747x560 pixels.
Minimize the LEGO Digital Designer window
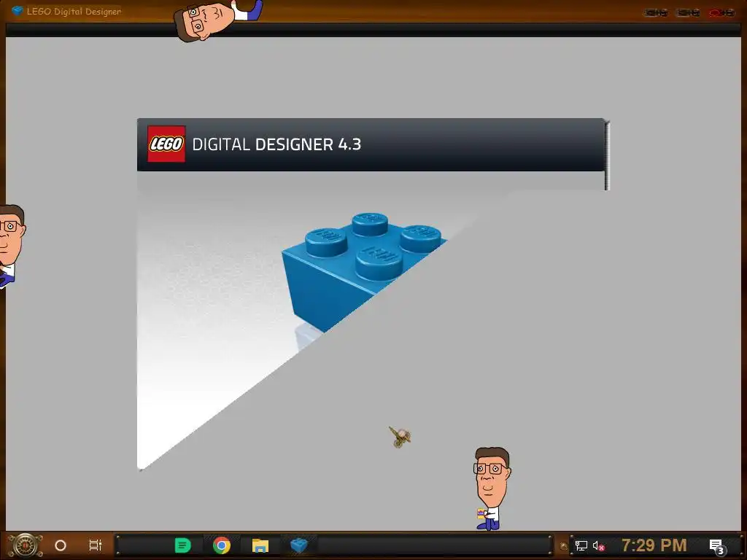pyautogui.click(x=656, y=13)
